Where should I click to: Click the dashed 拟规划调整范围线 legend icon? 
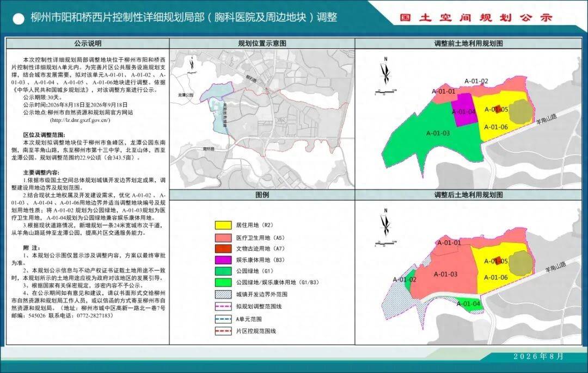[223, 306]
